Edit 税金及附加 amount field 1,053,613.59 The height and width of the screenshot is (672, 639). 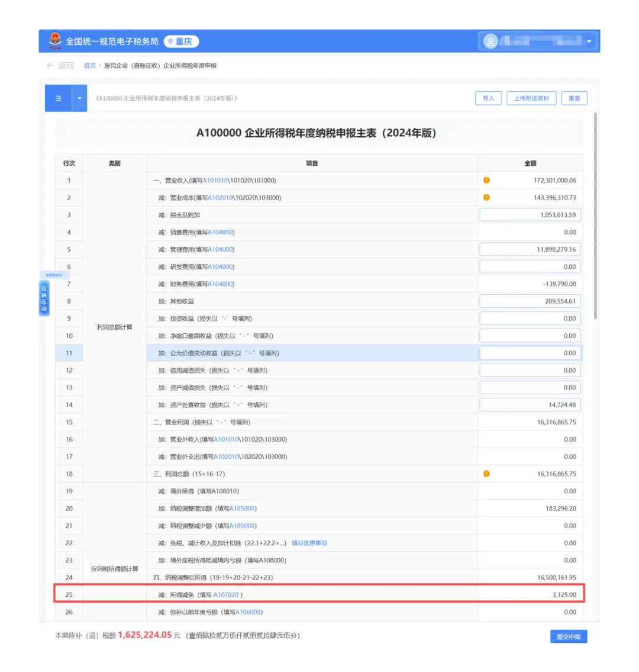(x=530, y=215)
